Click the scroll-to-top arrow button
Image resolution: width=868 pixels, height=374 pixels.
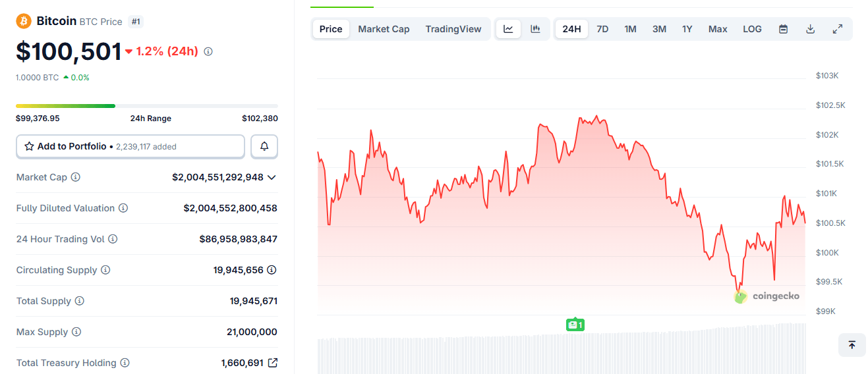pyautogui.click(x=852, y=345)
